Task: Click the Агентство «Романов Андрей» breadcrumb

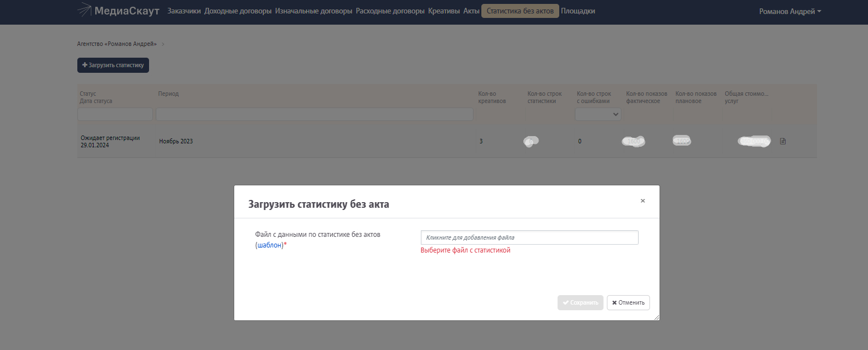Action: pyautogui.click(x=117, y=44)
